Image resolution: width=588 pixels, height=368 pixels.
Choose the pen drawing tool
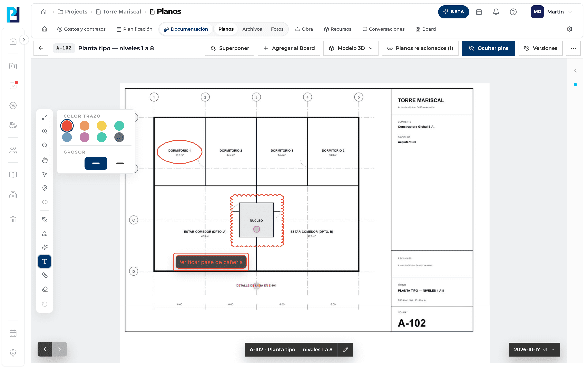tap(45, 219)
